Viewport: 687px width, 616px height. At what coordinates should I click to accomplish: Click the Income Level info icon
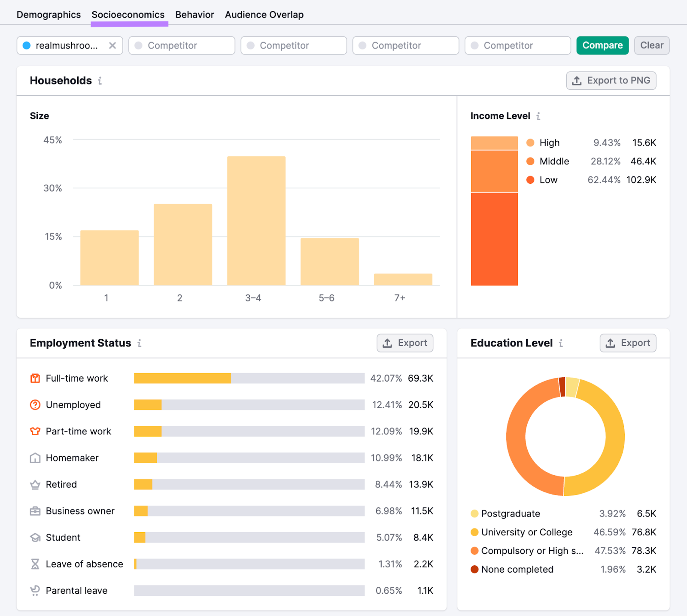click(538, 116)
